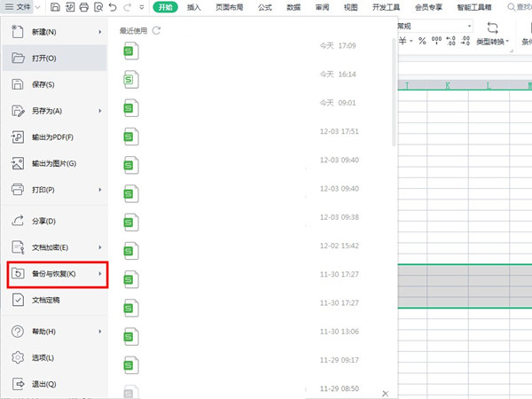Click the save icon in quick access toolbar
This screenshot has height=399, width=532.
pyautogui.click(x=55, y=7)
